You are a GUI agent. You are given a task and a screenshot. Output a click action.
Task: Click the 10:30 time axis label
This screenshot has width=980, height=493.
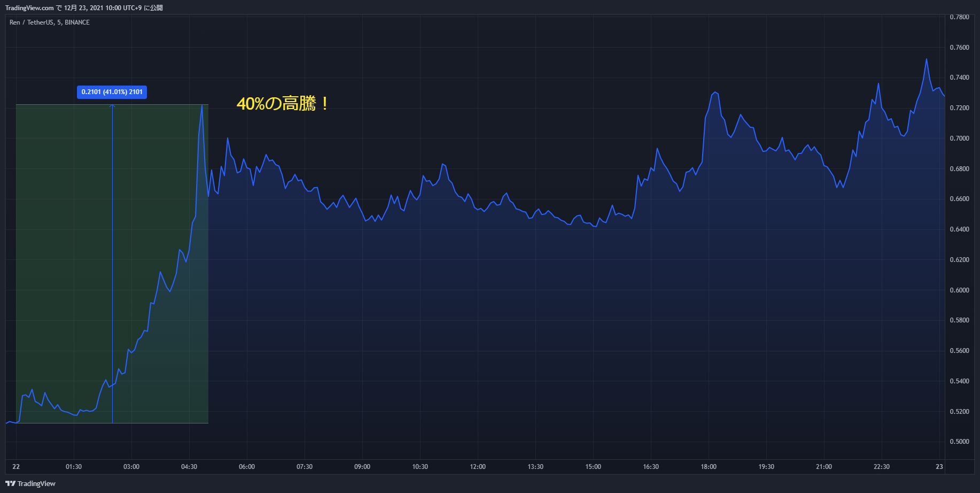(420, 467)
